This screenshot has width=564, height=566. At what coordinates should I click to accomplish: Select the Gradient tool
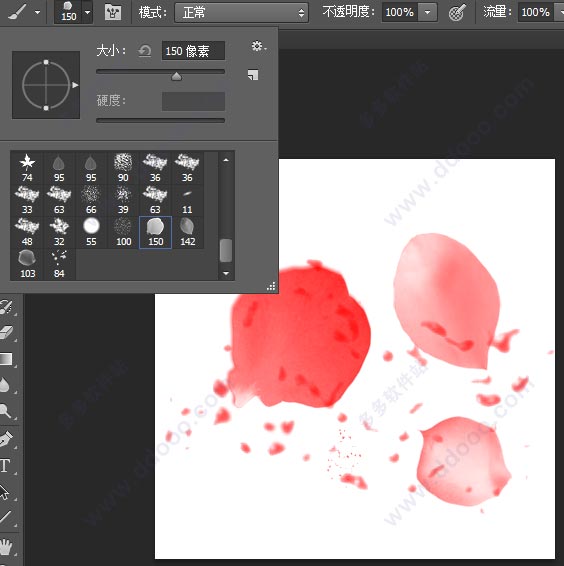6,359
